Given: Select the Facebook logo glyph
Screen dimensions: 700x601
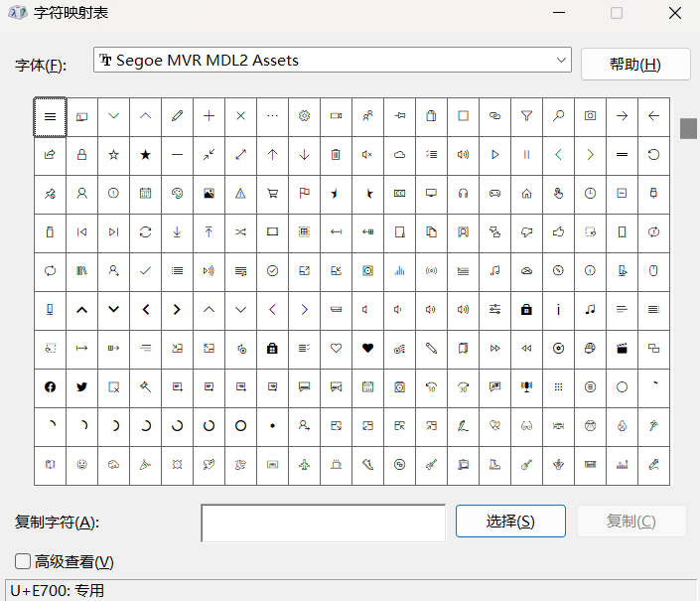Looking at the screenshot, I should [x=50, y=387].
